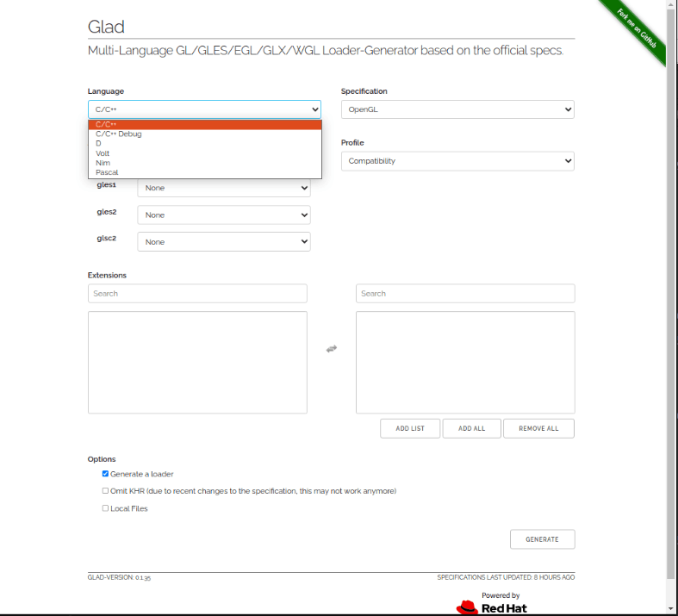Click inside the right extensions list box
Screen dimensions: 678x616
click(465, 362)
